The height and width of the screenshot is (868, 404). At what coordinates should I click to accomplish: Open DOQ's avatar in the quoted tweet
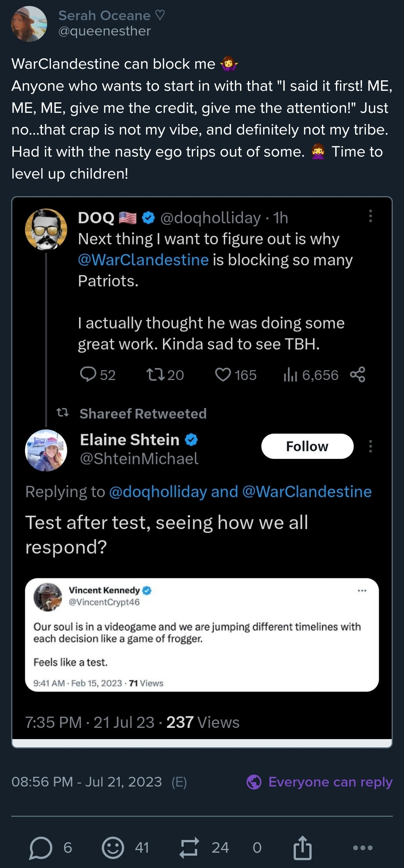[x=46, y=229]
